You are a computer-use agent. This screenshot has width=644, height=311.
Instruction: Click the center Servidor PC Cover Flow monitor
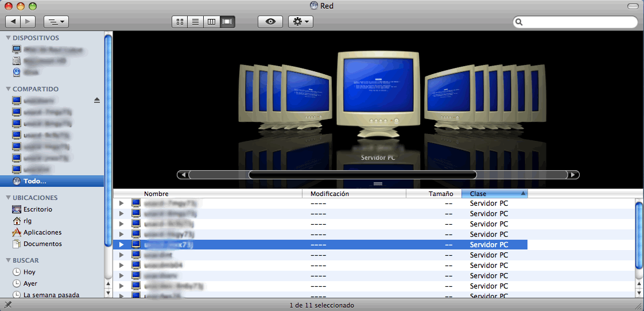pos(378,95)
